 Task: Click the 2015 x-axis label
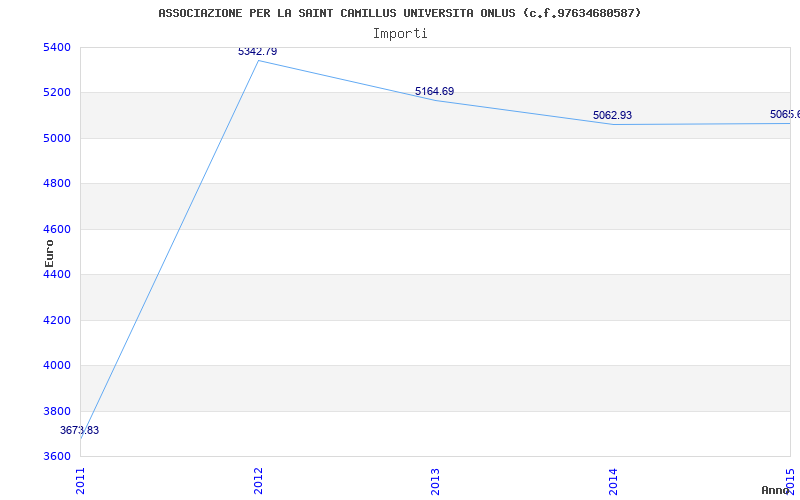click(790, 481)
